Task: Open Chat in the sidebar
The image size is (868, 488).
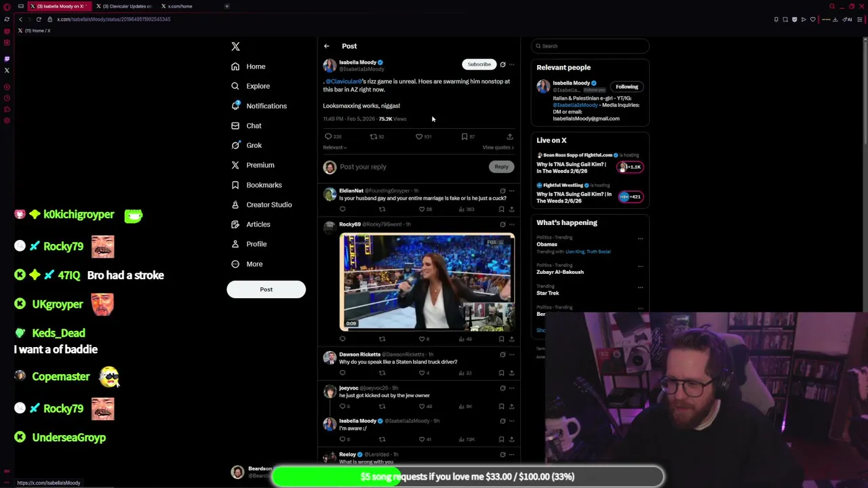Action: (x=246, y=125)
